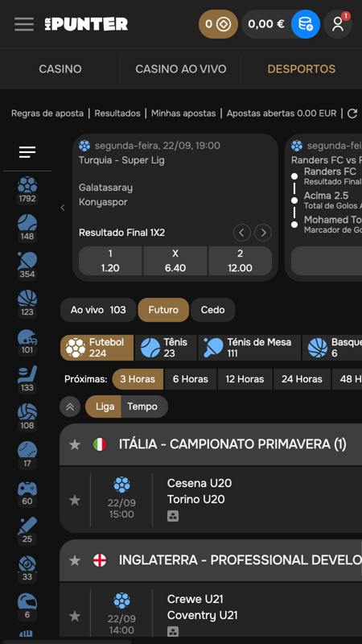Open the blue deposit coins icon
The height and width of the screenshot is (644, 362).
(x=306, y=24)
